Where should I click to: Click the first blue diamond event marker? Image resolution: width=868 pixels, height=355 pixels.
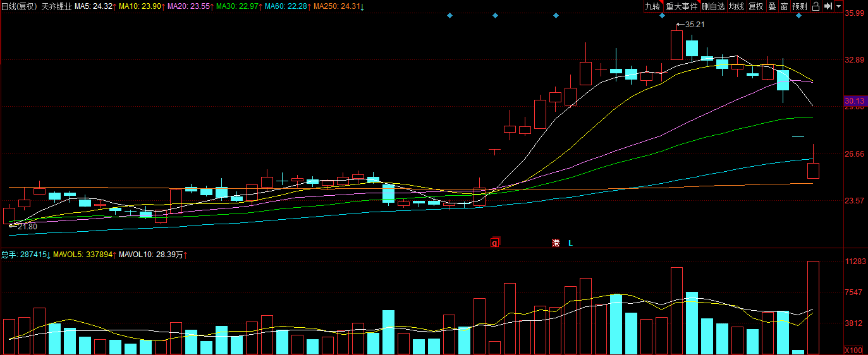449,15
